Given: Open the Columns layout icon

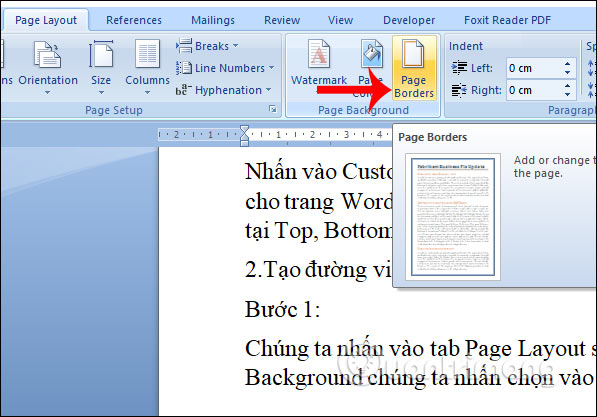Looking at the screenshot, I should (x=147, y=54).
